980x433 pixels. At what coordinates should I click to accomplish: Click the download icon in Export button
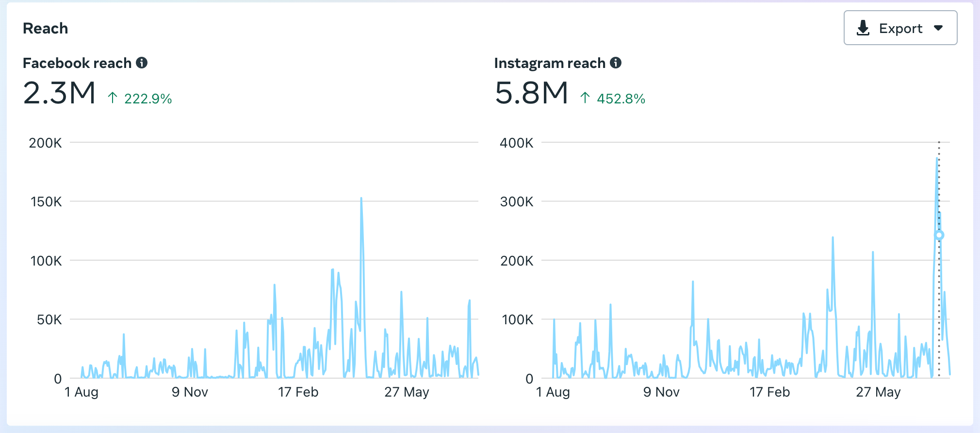pos(863,28)
